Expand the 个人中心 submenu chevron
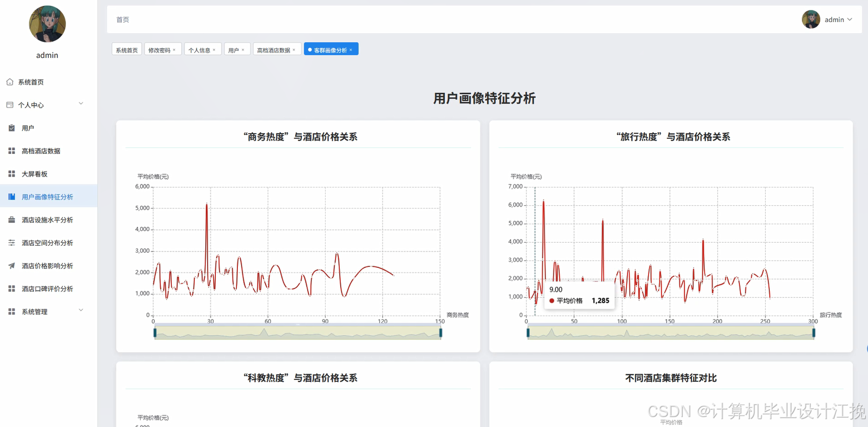The width and height of the screenshot is (868, 427). tap(81, 103)
